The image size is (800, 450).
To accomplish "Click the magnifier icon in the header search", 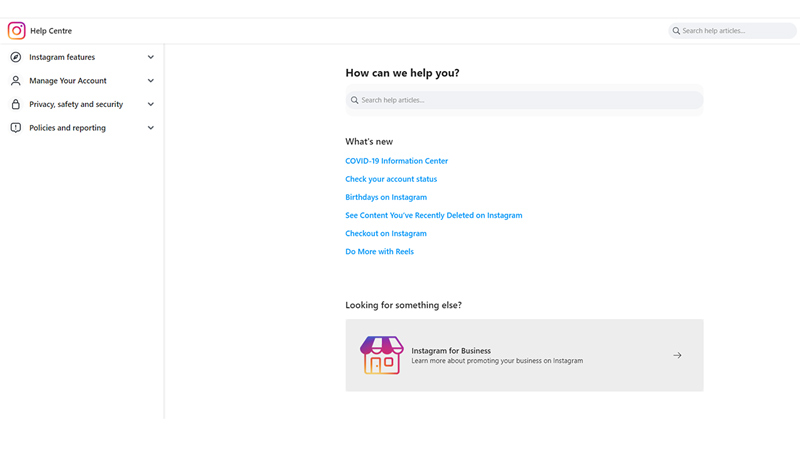I will coord(676,31).
